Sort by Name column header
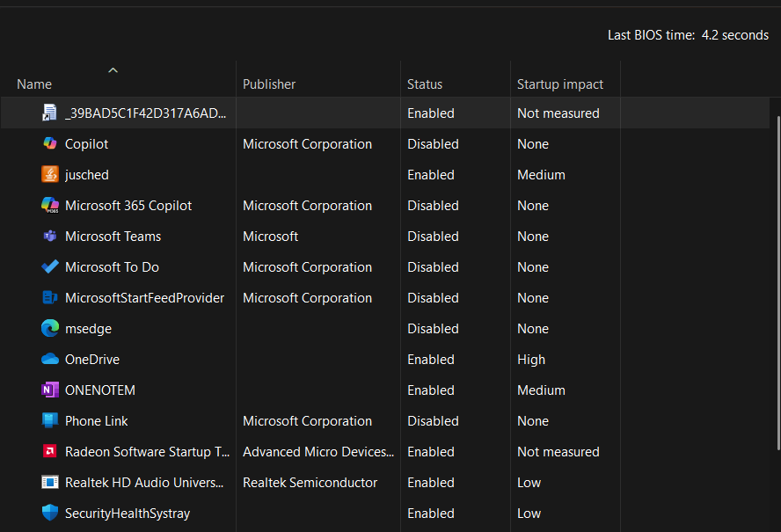 [34, 84]
